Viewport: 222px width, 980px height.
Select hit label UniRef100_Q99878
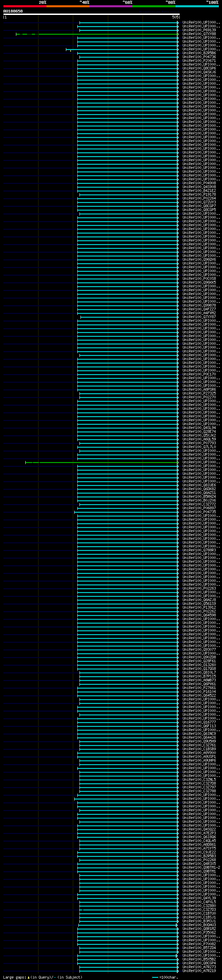(x=199, y=305)
